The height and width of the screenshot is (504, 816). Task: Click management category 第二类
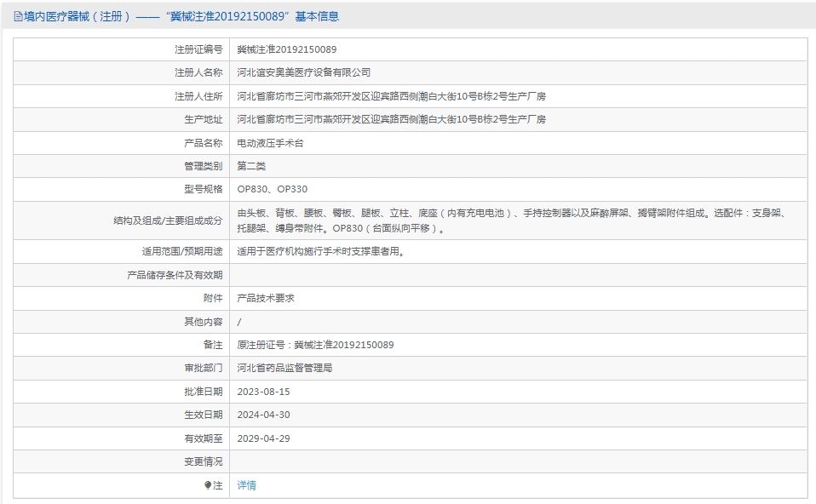pyautogui.click(x=251, y=166)
